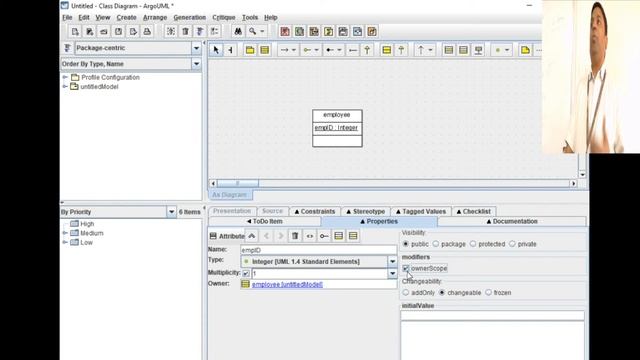Image resolution: width=640 pixels, height=360 pixels.
Task: Open the Generation menu
Action: click(189, 18)
